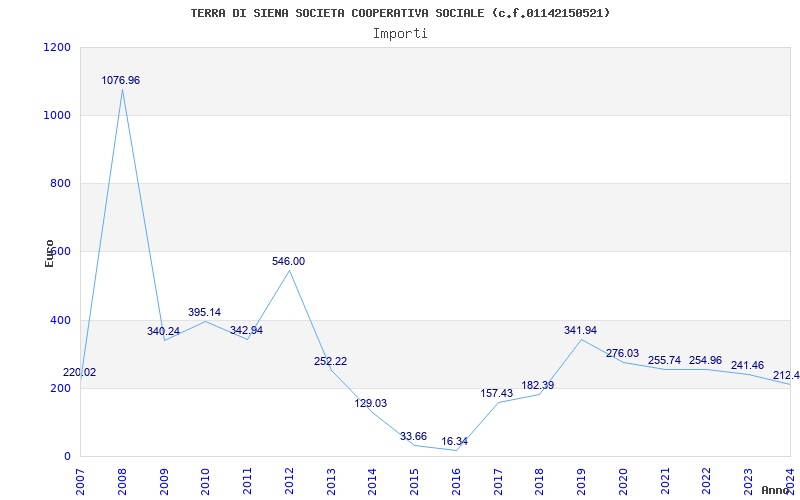Click the 2018 x-axis year
Viewport: 800px width, 500px height.
coord(540,482)
